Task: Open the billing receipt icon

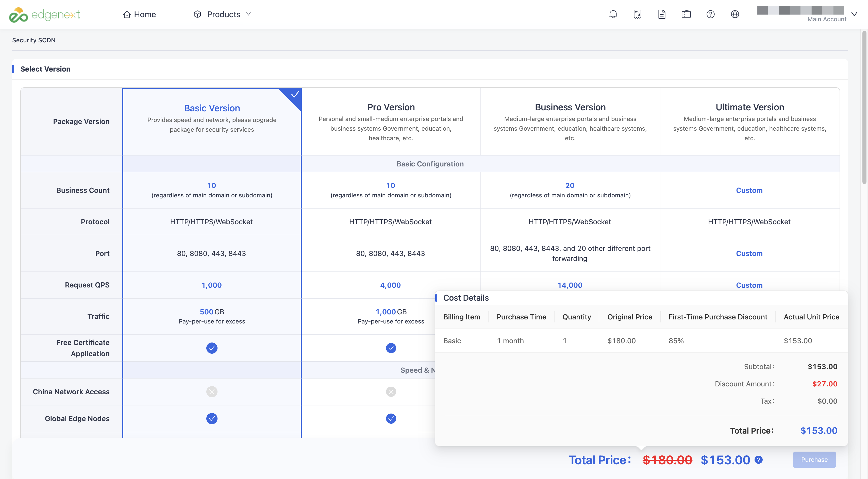Action: tap(637, 14)
